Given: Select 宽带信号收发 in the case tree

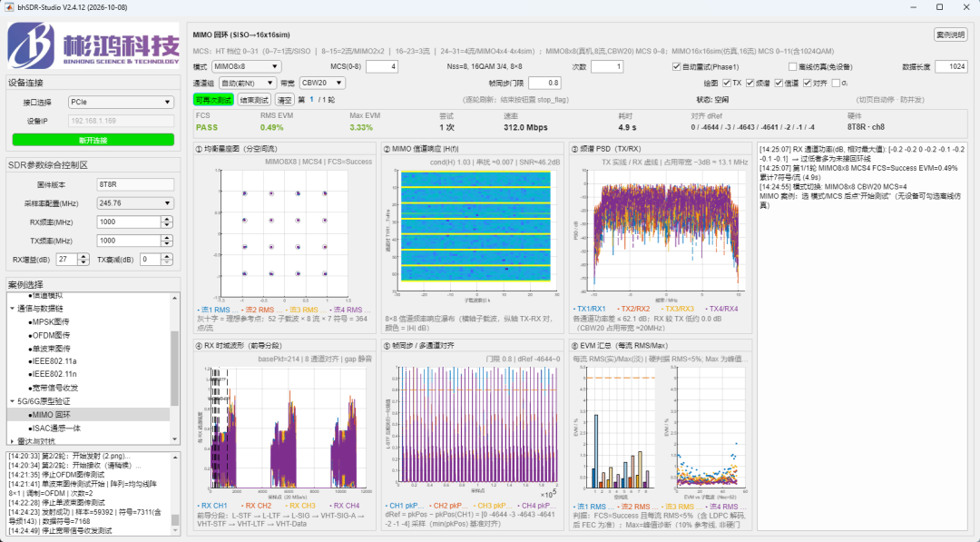Looking at the screenshot, I should point(54,388).
